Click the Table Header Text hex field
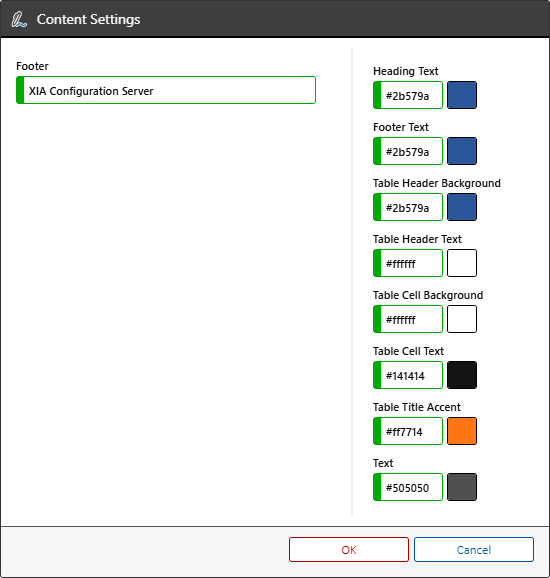 coord(408,263)
